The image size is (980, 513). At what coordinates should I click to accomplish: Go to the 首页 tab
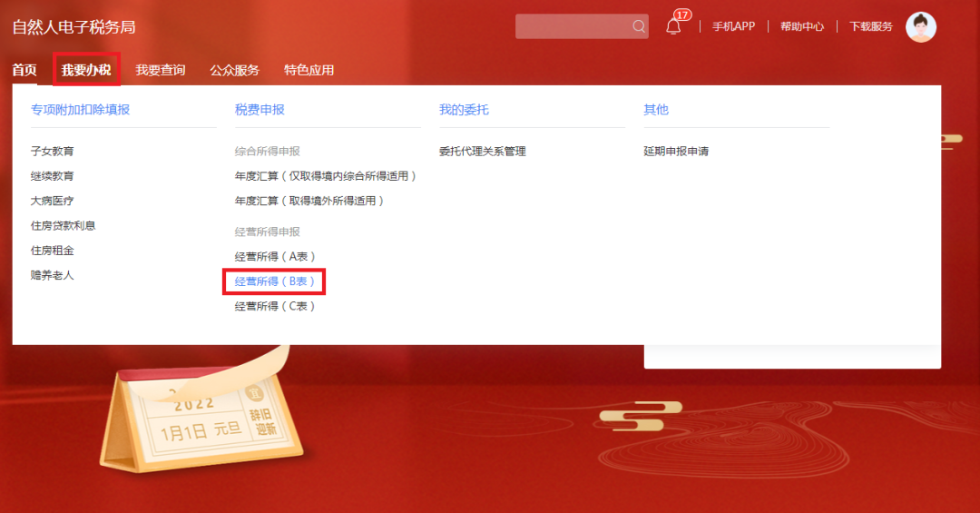point(24,70)
